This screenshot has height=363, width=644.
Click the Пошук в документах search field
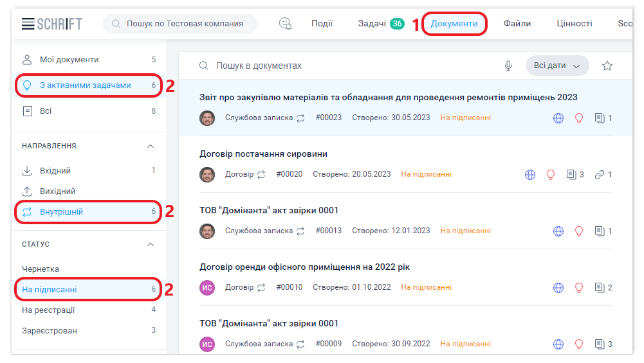[347, 66]
